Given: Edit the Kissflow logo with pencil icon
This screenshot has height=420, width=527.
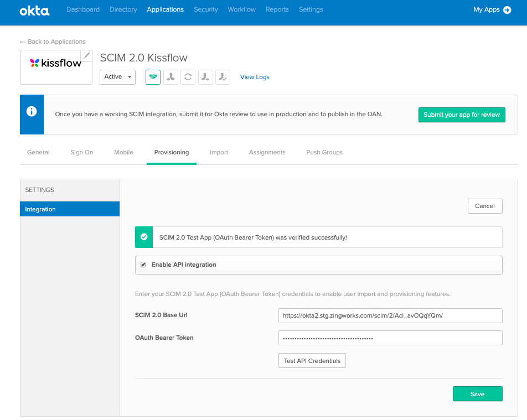Looking at the screenshot, I should pyautogui.click(x=86, y=55).
